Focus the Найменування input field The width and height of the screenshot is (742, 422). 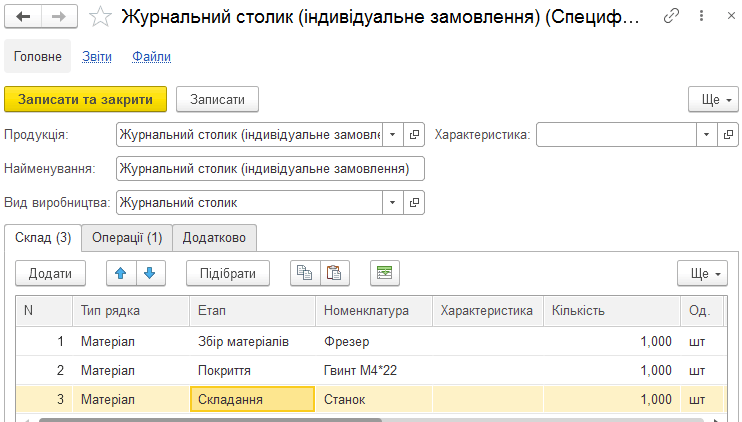tap(270, 169)
